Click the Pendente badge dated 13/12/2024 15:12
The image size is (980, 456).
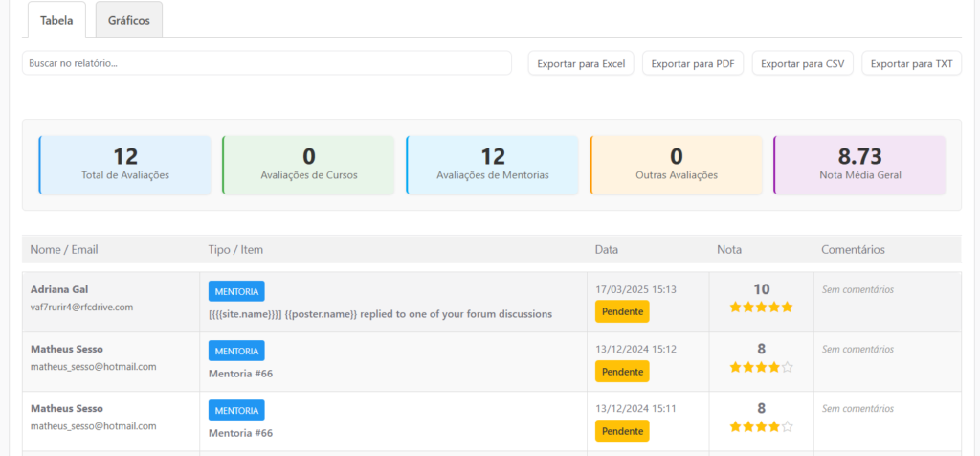pos(622,372)
